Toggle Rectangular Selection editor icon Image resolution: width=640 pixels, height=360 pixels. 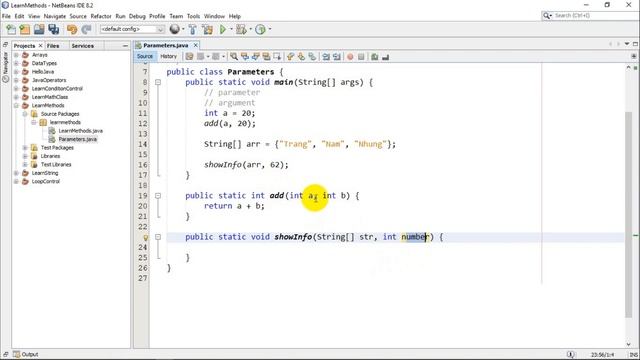tap(277, 57)
